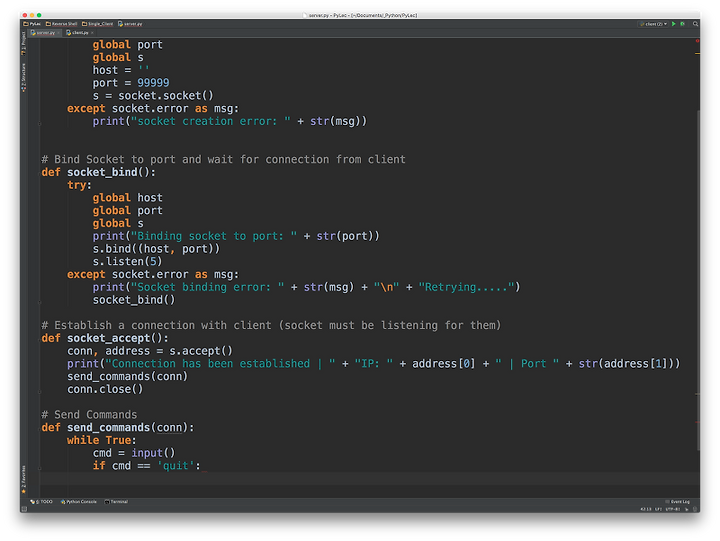Click the 'cmd = input()' line
720x541 pixels.
134,453
